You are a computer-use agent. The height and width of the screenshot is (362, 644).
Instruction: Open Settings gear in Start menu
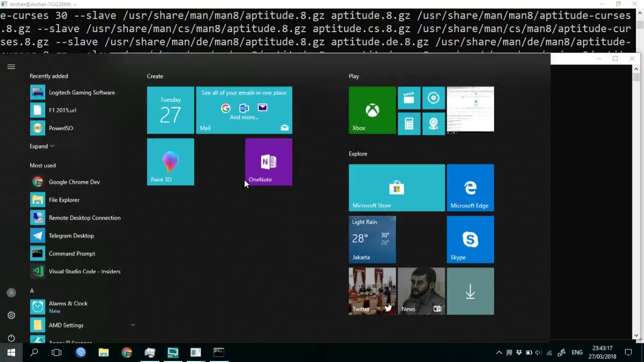(x=11, y=315)
